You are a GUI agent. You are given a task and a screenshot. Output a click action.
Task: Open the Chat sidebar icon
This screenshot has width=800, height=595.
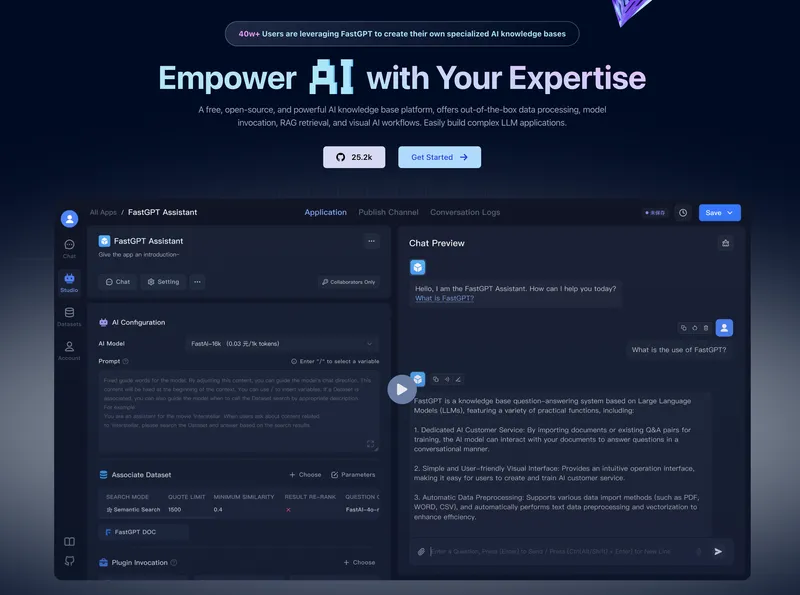[69, 249]
